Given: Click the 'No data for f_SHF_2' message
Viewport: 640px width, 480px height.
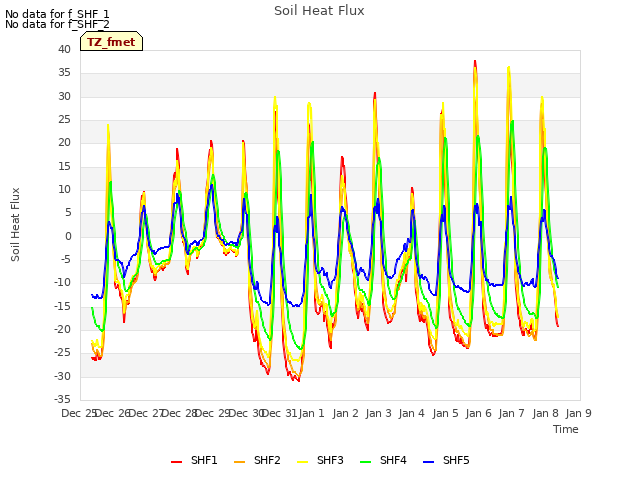Looking at the screenshot, I should [x=57, y=24].
